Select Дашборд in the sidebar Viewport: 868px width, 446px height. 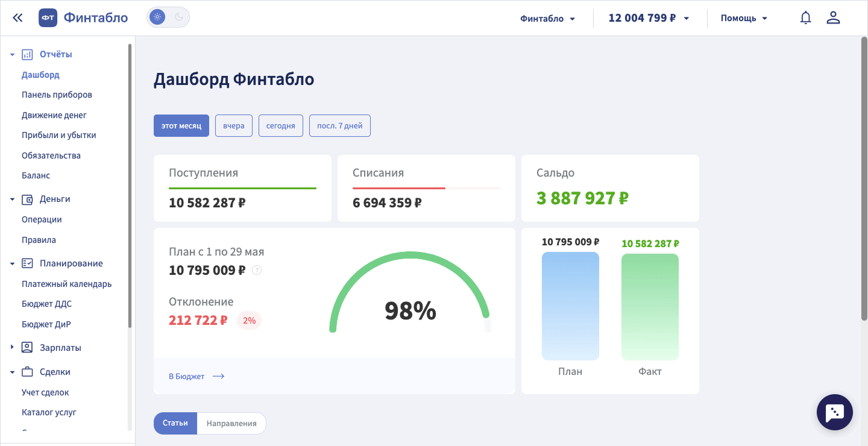[x=40, y=75]
